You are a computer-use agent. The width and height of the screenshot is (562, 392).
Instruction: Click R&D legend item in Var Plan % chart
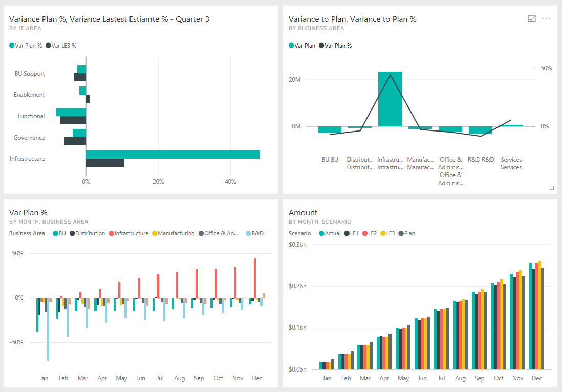tap(255, 233)
